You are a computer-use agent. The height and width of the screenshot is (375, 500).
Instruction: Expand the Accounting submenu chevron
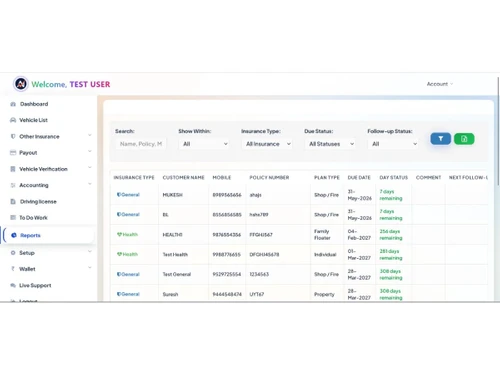click(90, 184)
